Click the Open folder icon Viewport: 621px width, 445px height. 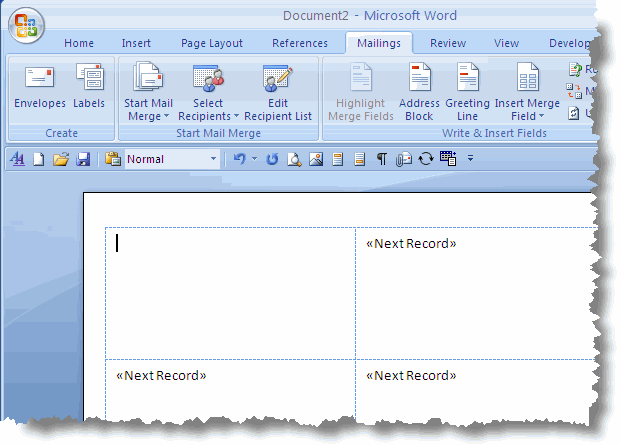61,159
